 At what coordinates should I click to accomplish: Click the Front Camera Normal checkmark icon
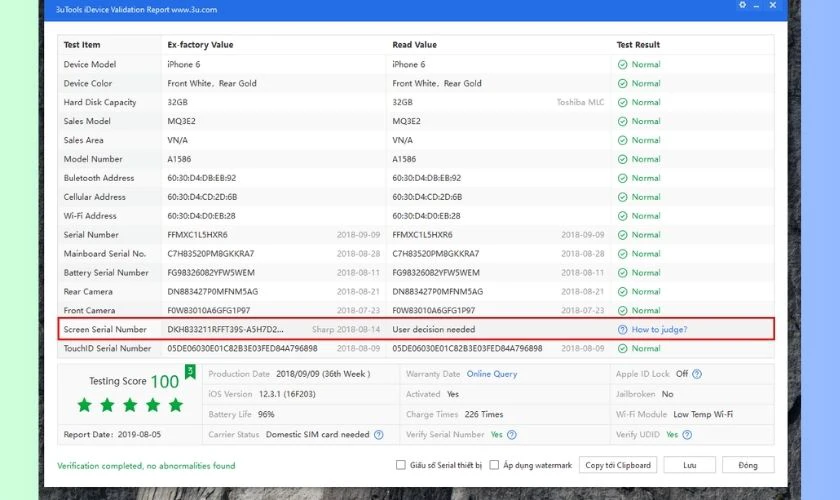click(622, 311)
